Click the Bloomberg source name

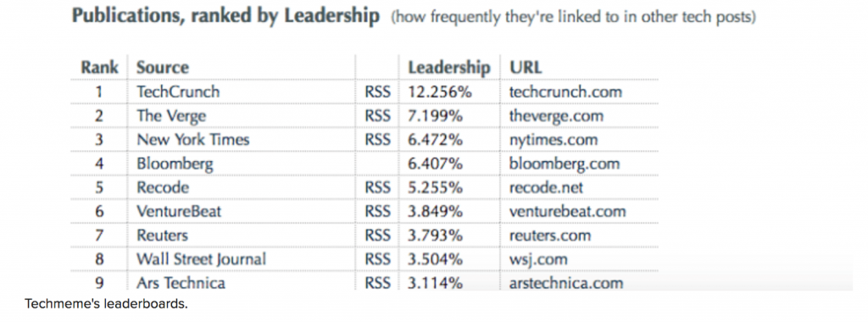click(175, 164)
